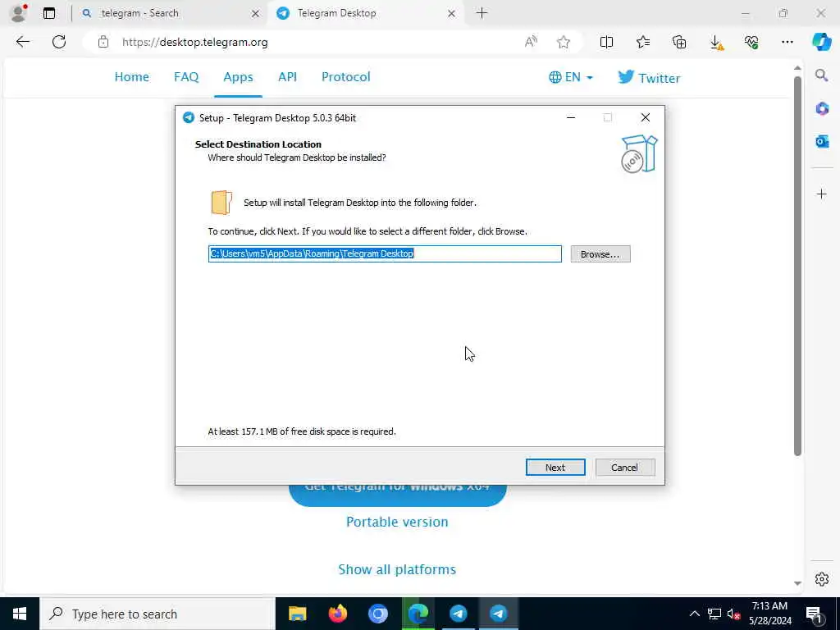Open sidebar settings gear icon
Viewport: 840px width, 630px height.
[x=822, y=579]
